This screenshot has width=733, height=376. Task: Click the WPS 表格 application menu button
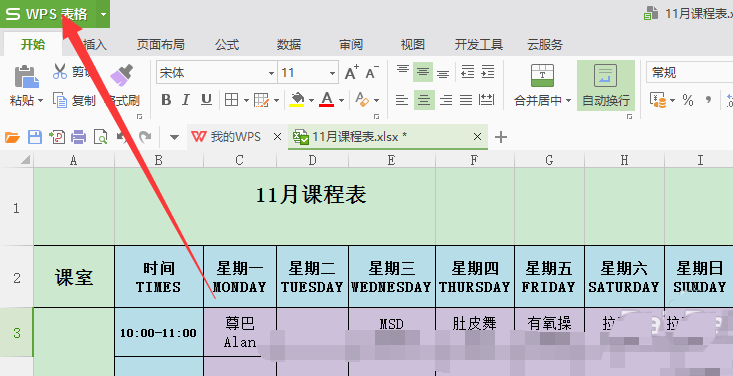pyautogui.click(x=48, y=14)
